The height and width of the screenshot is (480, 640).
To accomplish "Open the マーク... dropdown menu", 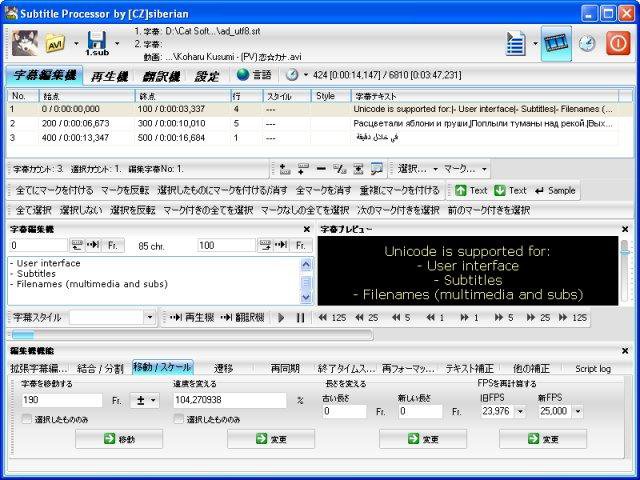I will point(465,169).
